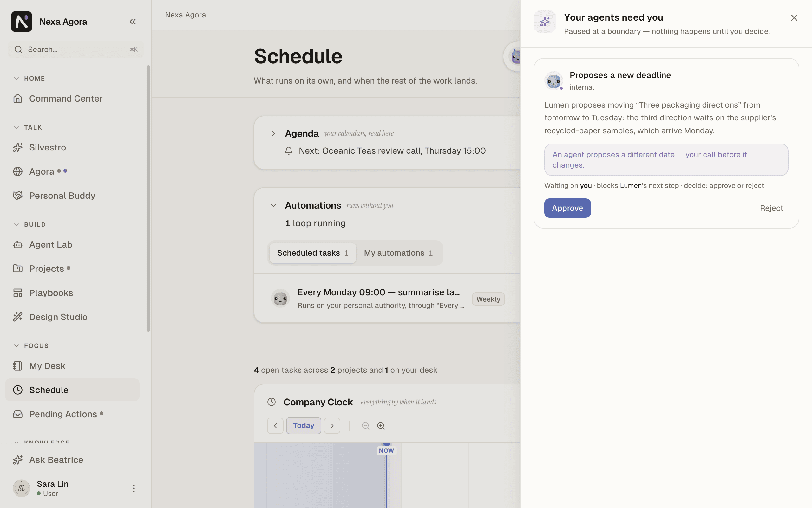Select Schedule in the sidebar
This screenshot has height=508, width=812.
[72, 390]
